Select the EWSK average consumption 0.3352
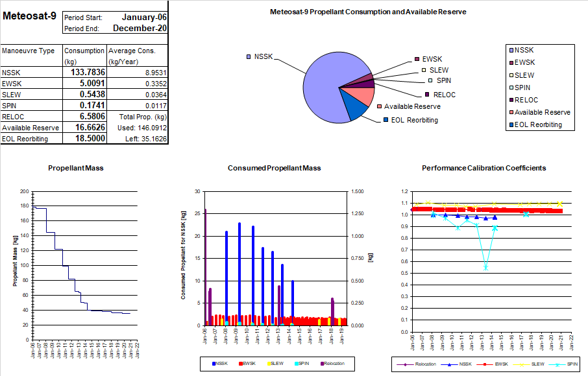 (x=156, y=84)
